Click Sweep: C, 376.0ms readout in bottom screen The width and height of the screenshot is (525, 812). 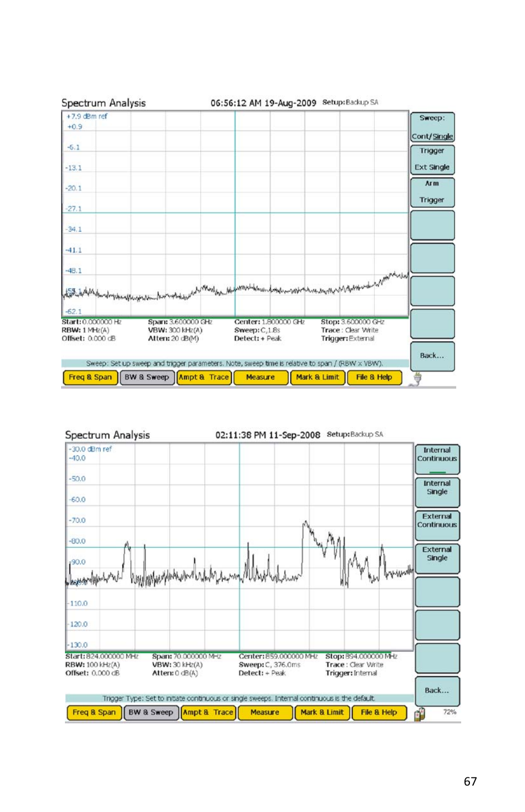coord(269,665)
